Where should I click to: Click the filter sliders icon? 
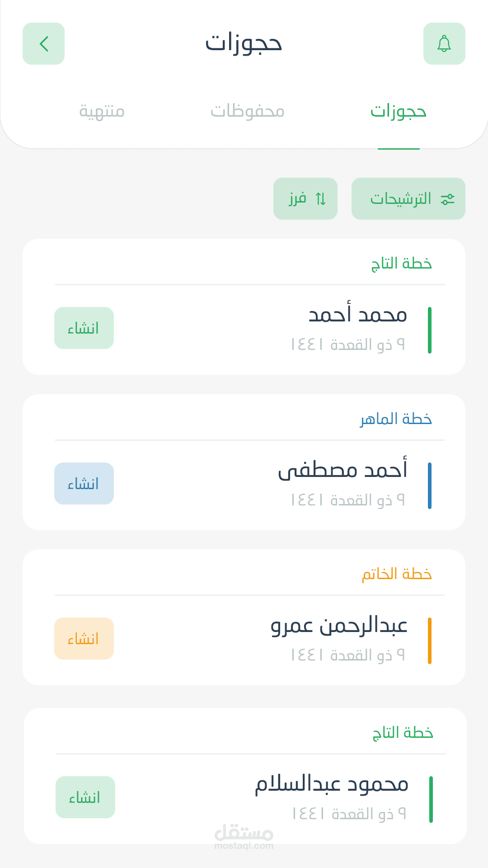tap(447, 199)
